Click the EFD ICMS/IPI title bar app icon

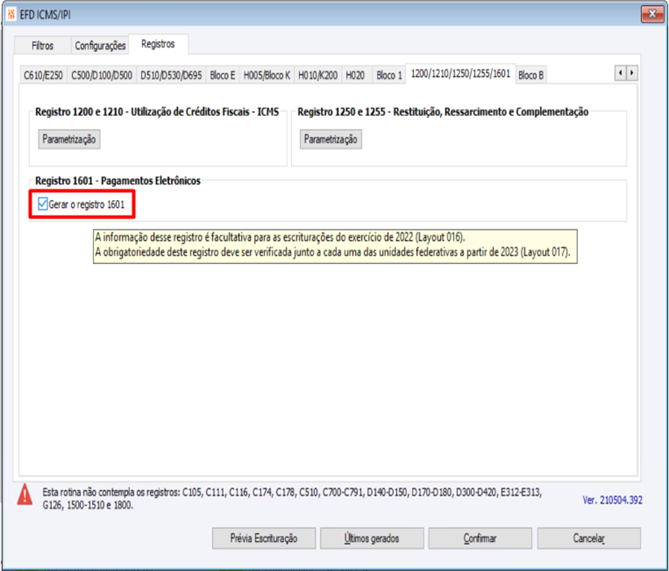pyautogui.click(x=11, y=15)
